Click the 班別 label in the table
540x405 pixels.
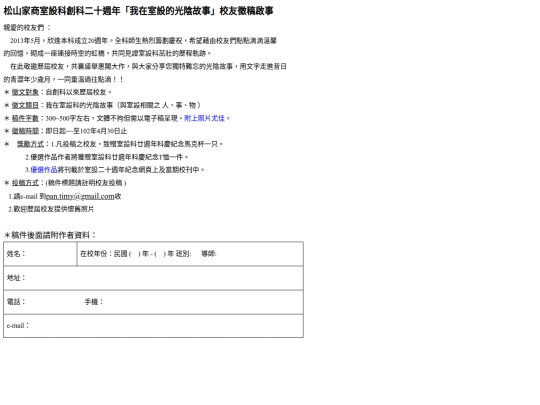click(183, 254)
